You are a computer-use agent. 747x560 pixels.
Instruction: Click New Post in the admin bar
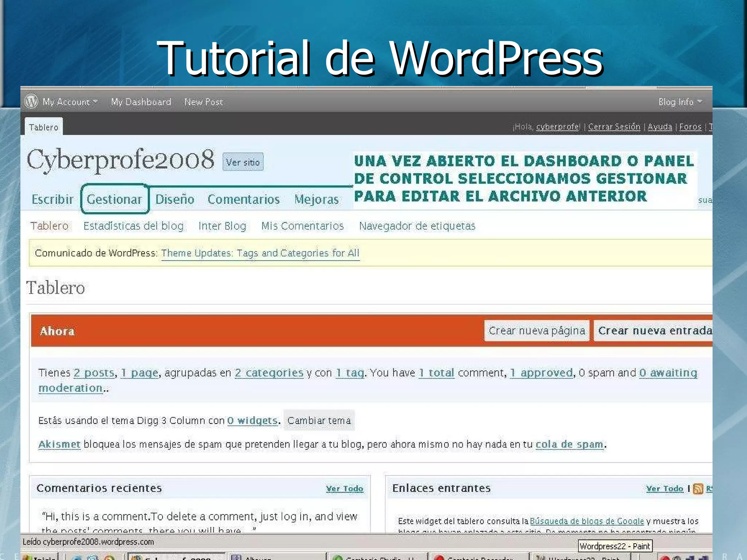click(204, 102)
